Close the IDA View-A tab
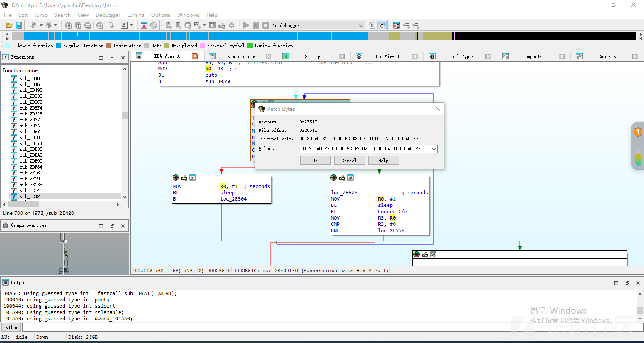644x343 pixels. click(195, 56)
